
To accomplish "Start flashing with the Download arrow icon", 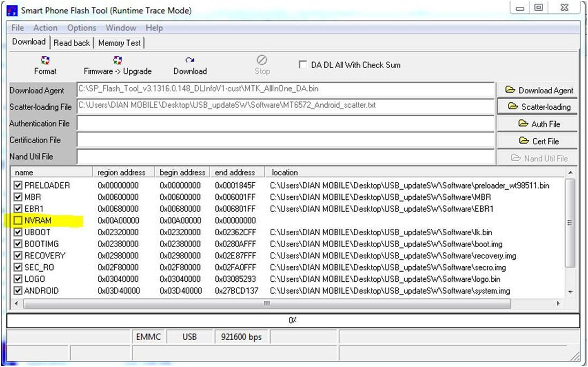I will click(190, 60).
